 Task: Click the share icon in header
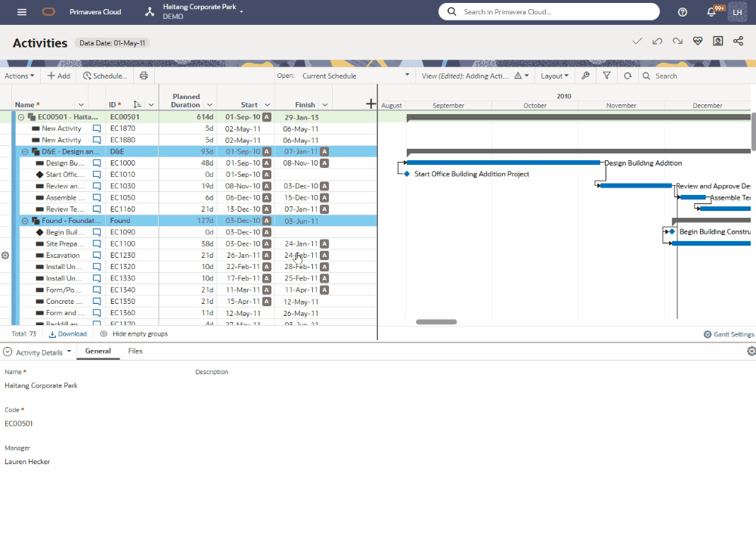738,42
